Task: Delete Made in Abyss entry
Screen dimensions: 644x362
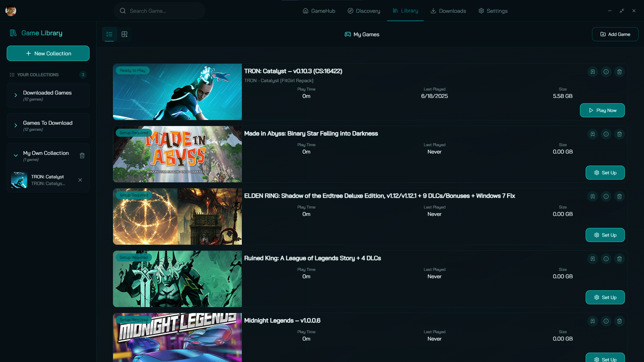Action: (620, 134)
